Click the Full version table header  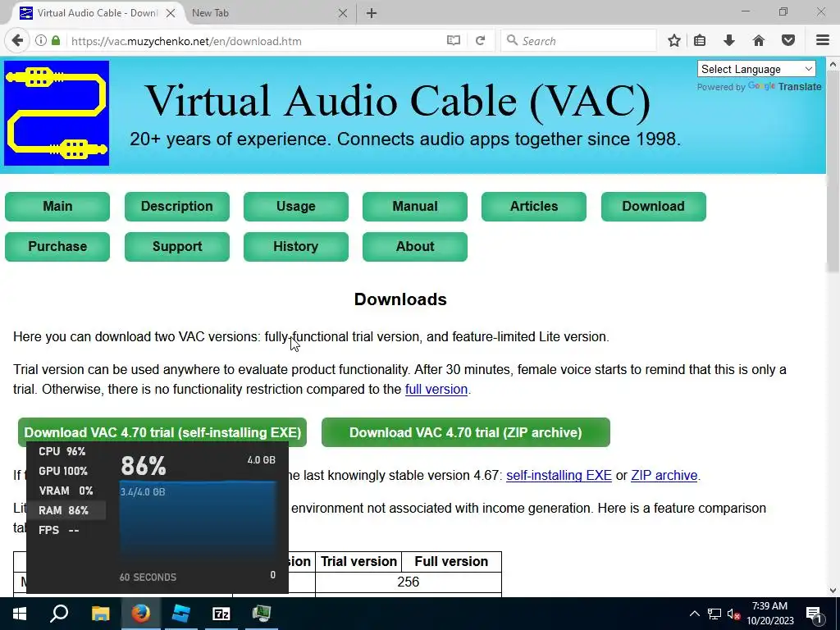click(x=451, y=561)
